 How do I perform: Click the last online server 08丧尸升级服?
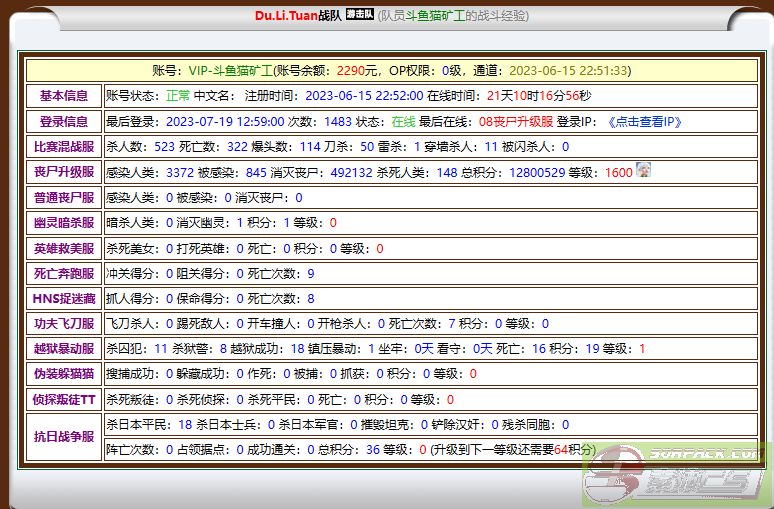(x=515, y=121)
